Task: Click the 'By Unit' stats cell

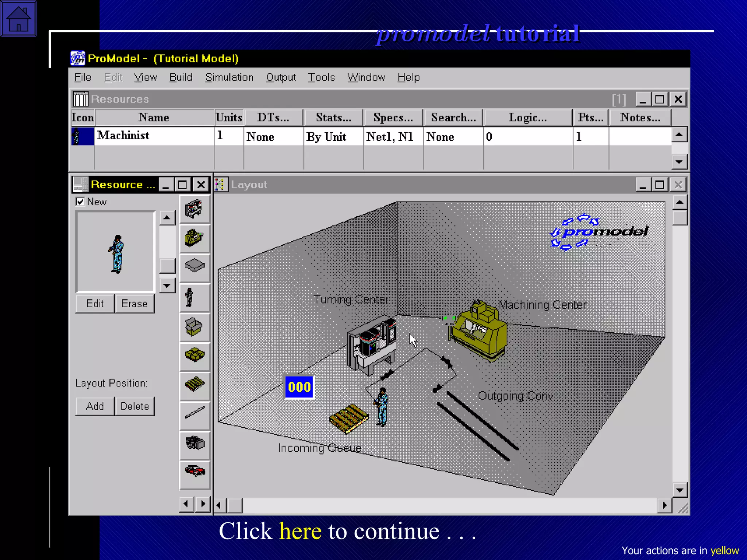Action: [333, 136]
